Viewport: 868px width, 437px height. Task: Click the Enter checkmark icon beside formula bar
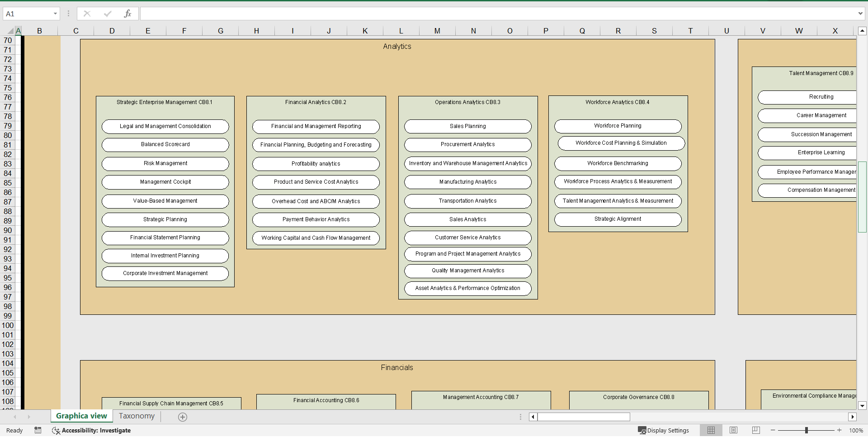pyautogui.click(x=108, y=14)
